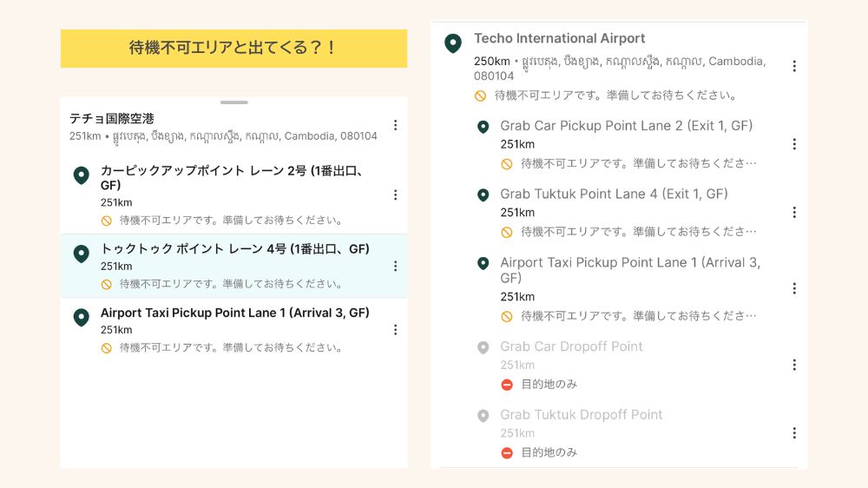This screenshot has width=868, height=488.
Task: Select カーピックアップポイント レーン 2号 pickup point
Action: tap(232, 177)
